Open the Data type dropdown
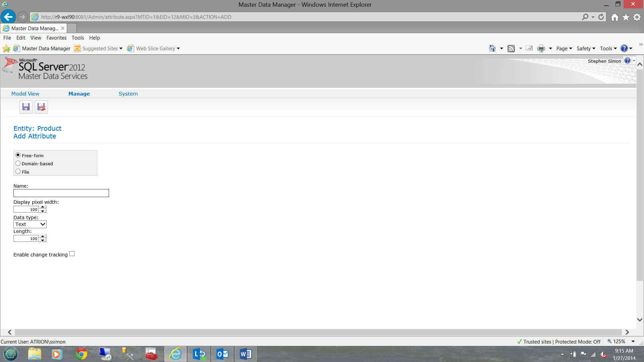Image resolution: width=644 pixels, height=362 pixels. [x=30, y=224]
